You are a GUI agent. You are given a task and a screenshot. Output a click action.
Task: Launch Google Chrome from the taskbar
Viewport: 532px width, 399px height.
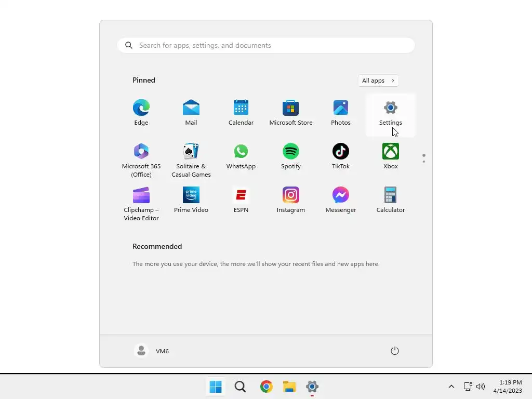pyautogui.click(x=267, y=387)
